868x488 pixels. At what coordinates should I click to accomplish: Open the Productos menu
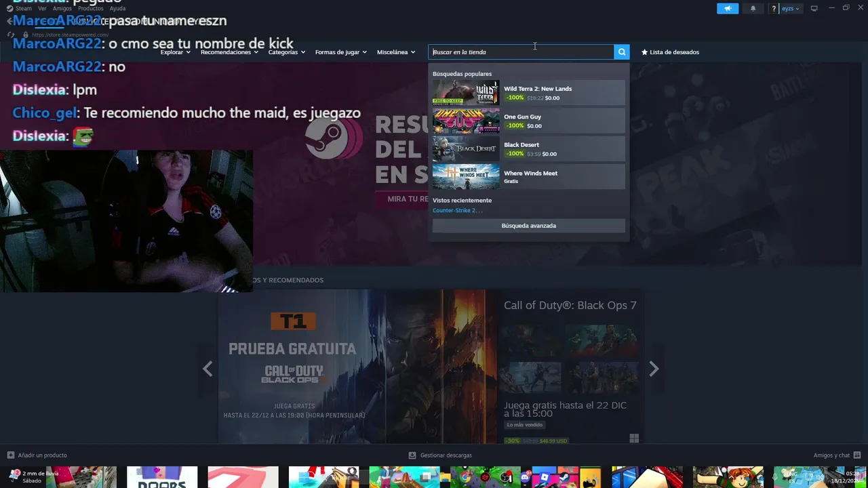(x=90, y=9)
